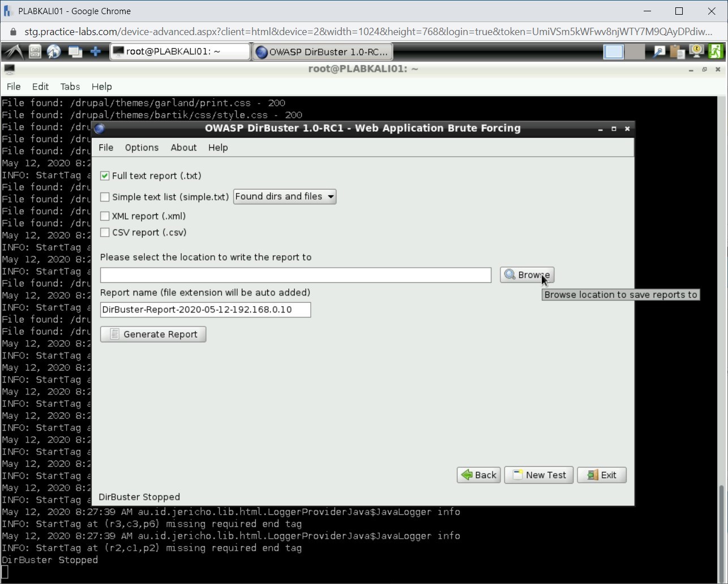Image resolution: width=728 pixels, height=584 pixels.
Task: Open the screenshot tool in the panel
Action: [x=658, y=51]
